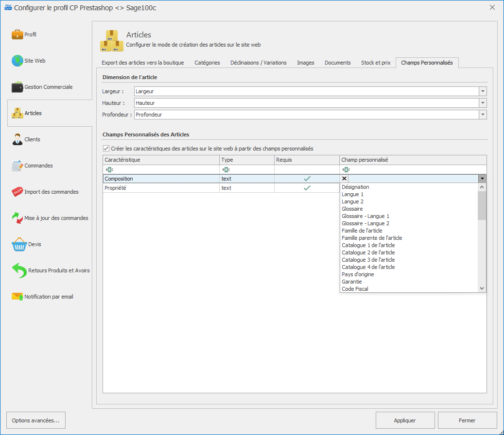
Task: Expand the Hauteur dropdown arrow
Action: (483, 103)
